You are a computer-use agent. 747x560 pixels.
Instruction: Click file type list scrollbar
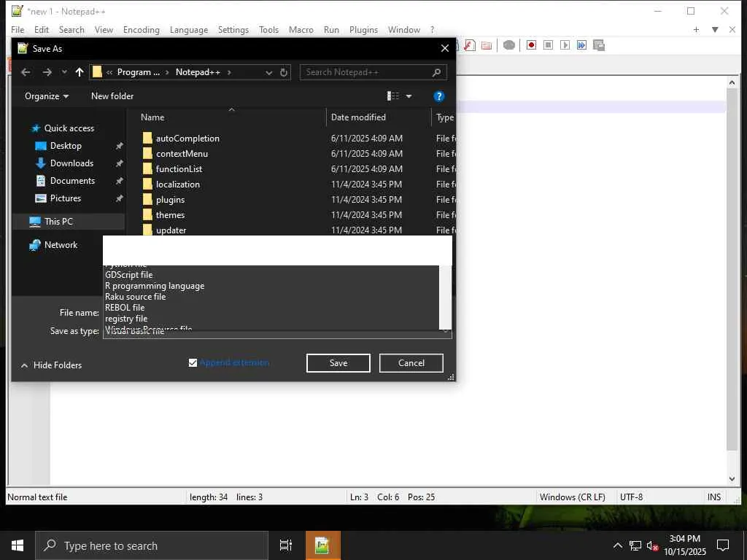(445, 297)
